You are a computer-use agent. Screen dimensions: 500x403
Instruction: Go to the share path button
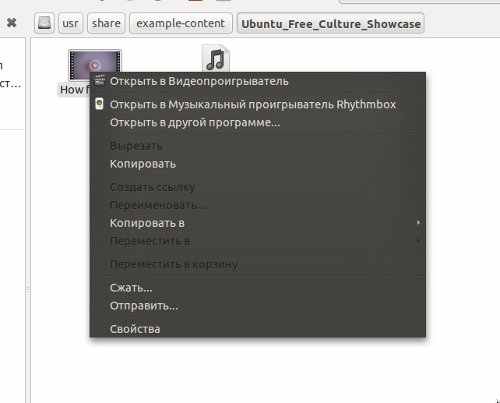click(x=106, y=23)
